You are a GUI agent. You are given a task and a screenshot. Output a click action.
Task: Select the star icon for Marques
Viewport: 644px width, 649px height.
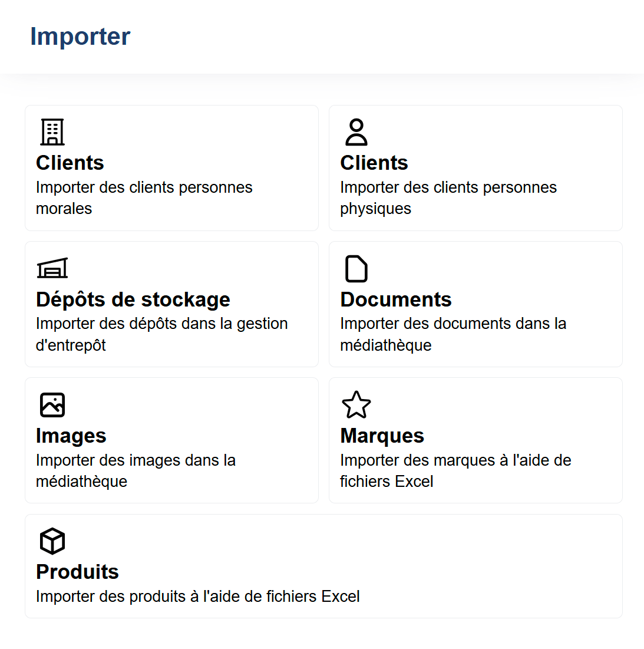click(x=356, y=405)
